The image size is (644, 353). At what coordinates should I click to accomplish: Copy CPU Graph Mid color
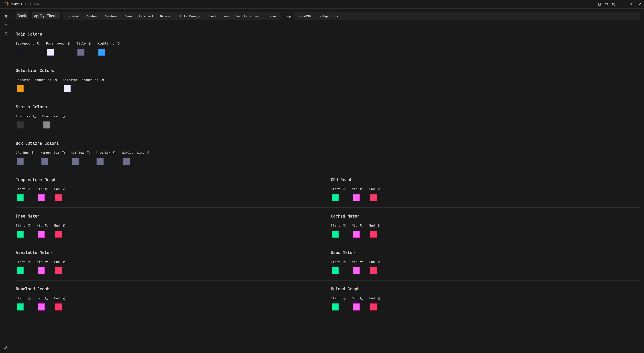(x=361, y=189)
